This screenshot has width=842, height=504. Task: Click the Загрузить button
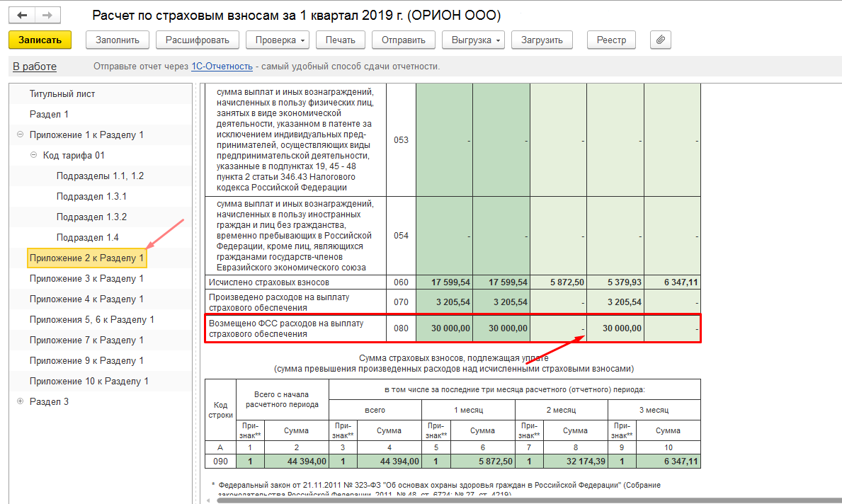point(542,40)
